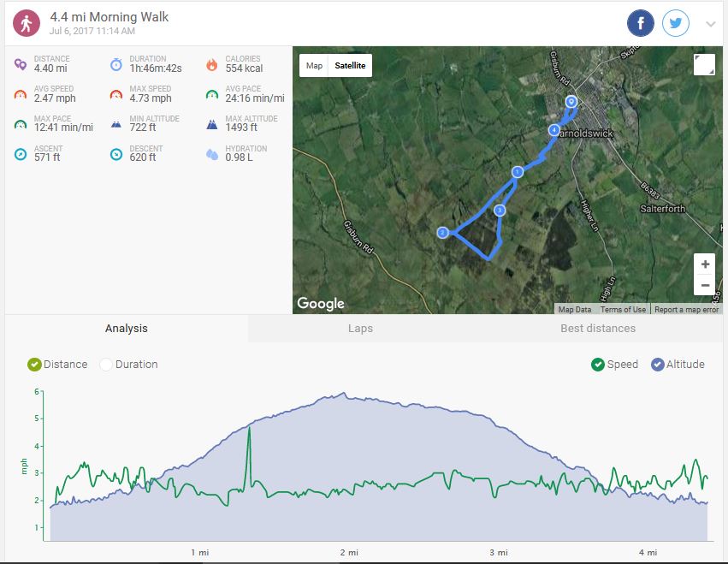This screenshot has width=728, height=564.
Task: Click the walking activity icon
Action: pos(27,23)
